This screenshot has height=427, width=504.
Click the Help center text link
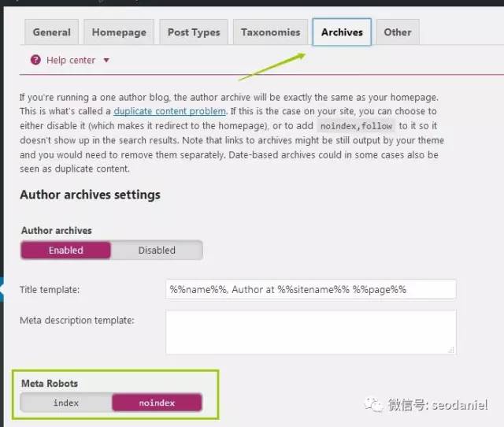71,61
